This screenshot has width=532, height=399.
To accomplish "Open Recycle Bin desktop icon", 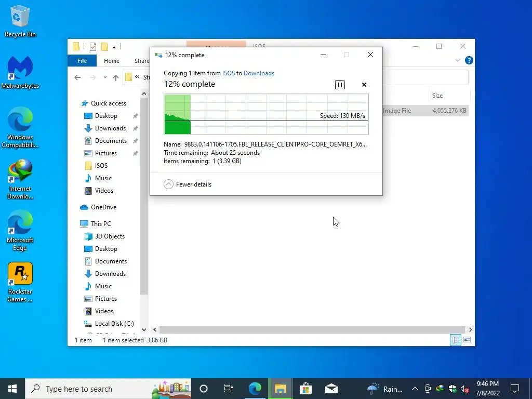I will [20, 21].
